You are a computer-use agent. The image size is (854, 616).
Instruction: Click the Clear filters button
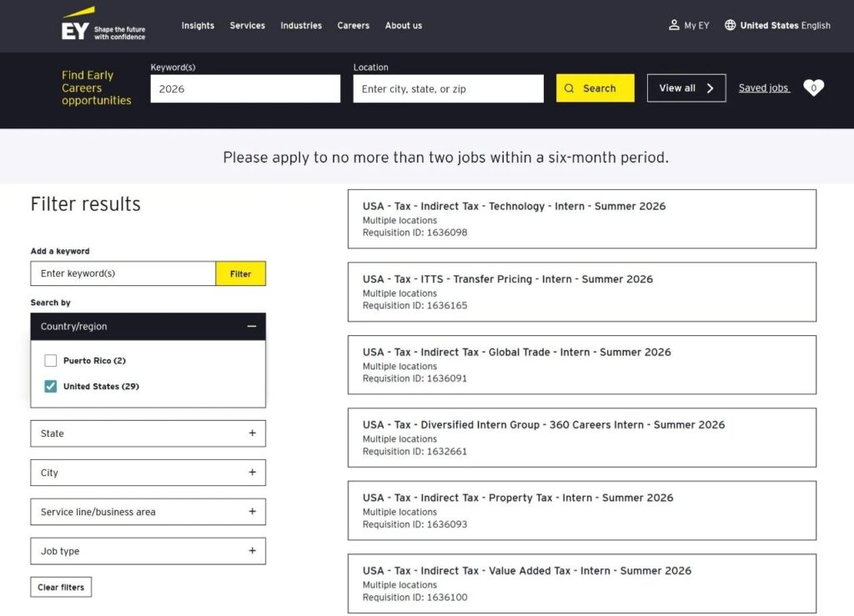[61, 587]
